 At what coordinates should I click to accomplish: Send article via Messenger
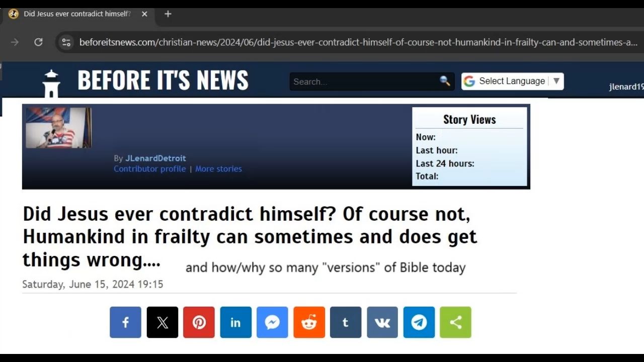(272, 322)
